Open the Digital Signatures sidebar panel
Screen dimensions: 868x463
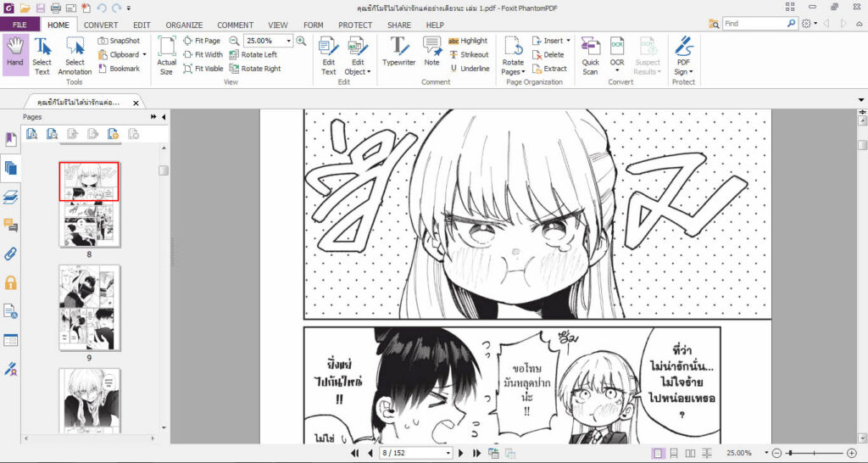point(10,369)
